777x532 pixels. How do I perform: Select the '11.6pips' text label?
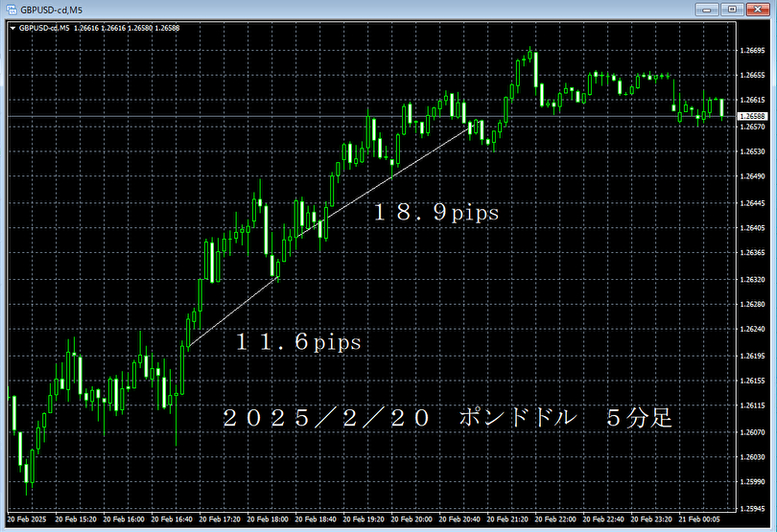[x=298, y=342]
